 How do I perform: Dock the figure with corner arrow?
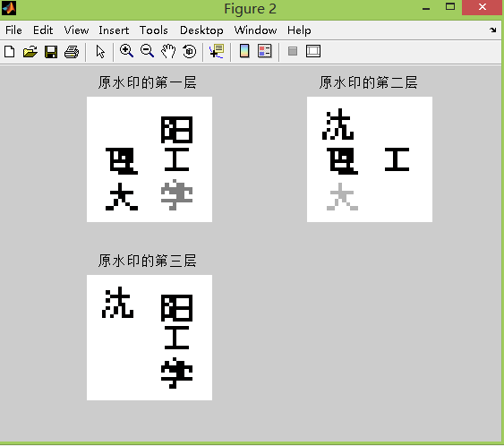pos(493,30)
